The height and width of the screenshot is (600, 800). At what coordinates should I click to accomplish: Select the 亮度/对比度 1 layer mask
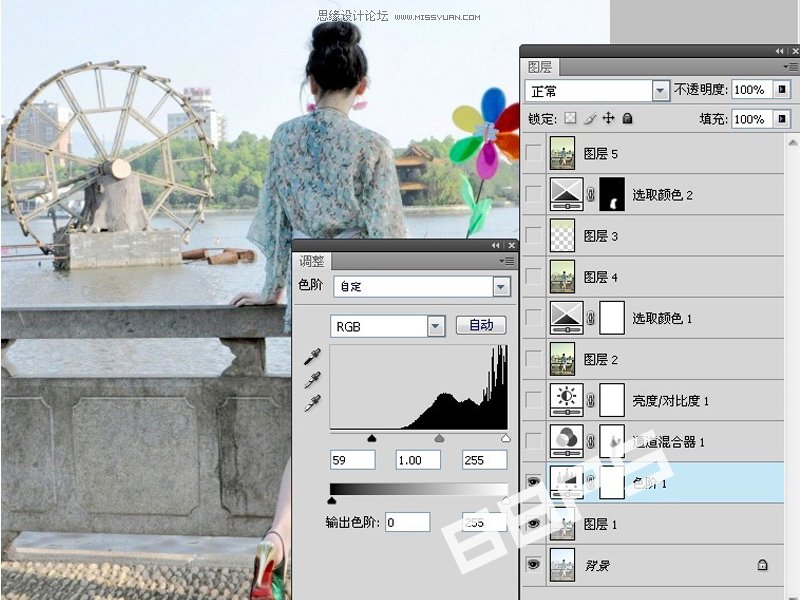coord(612,400)
